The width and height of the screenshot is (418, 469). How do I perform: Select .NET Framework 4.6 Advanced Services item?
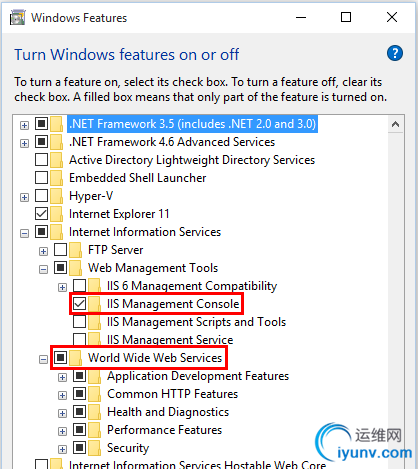tap(172, 142)
